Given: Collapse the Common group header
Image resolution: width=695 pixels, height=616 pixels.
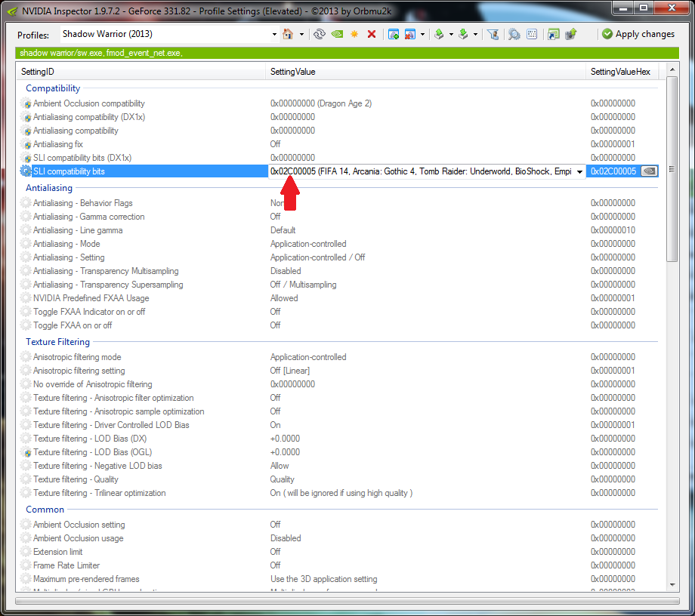Looking at the screenshot, I should pos(45,510).
